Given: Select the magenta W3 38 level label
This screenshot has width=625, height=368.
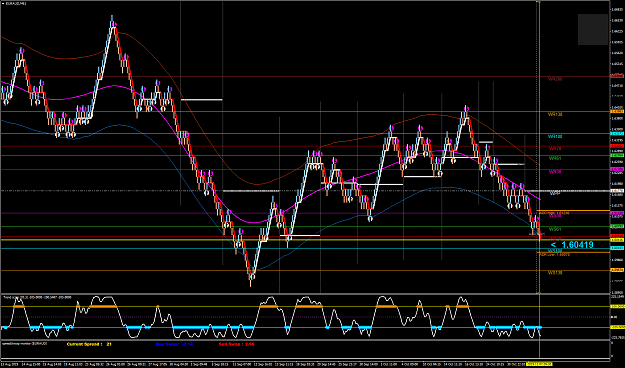Looking at the screenshot, I should coord(555,216).
